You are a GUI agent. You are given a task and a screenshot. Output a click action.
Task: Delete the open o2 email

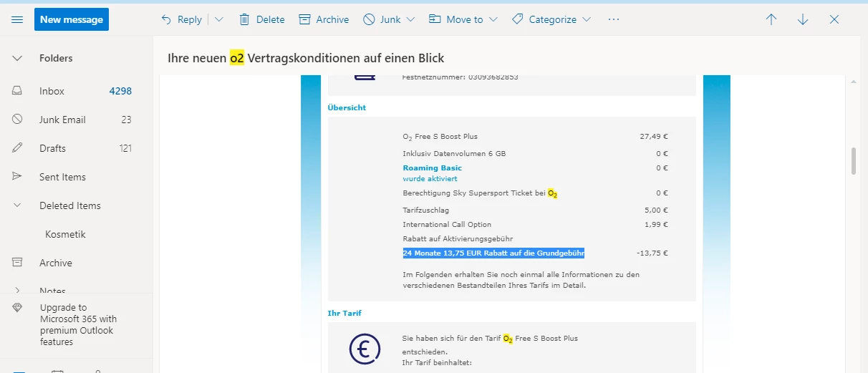click(262, 19)
